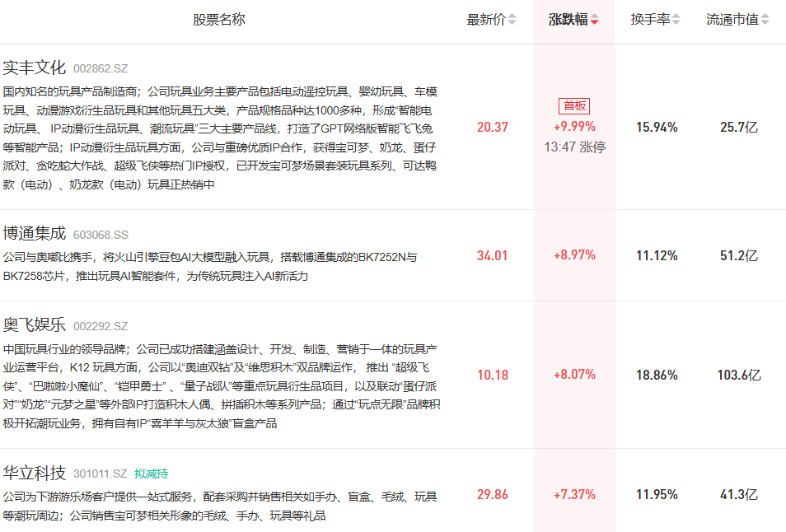
Task: Open stock 实丰文化
Action: (34, 68)
